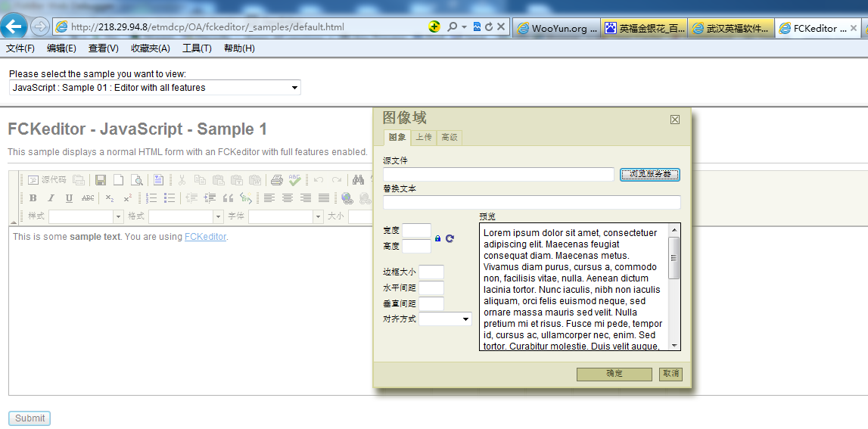868x429 pixels.
Task: Switch to the 高级 advanced tab
Action: coord(450,137)
